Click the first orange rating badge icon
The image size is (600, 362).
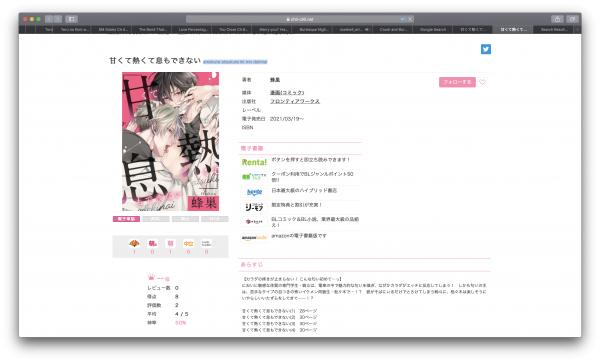[134, 243]
